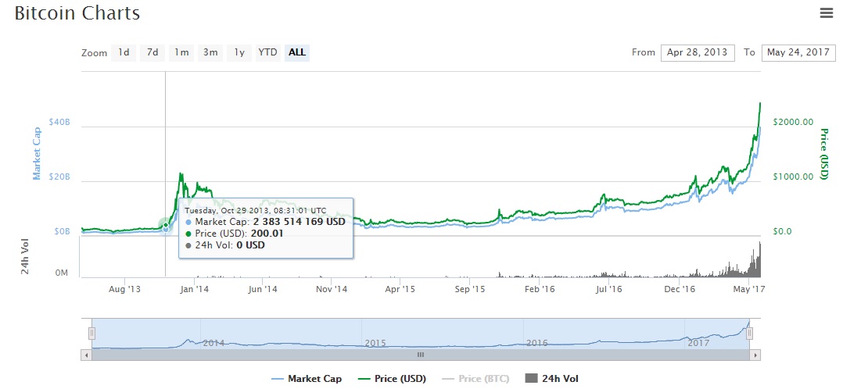Grab the right navigator range handle
868x389 pixels.
click(x=749, y=333)
